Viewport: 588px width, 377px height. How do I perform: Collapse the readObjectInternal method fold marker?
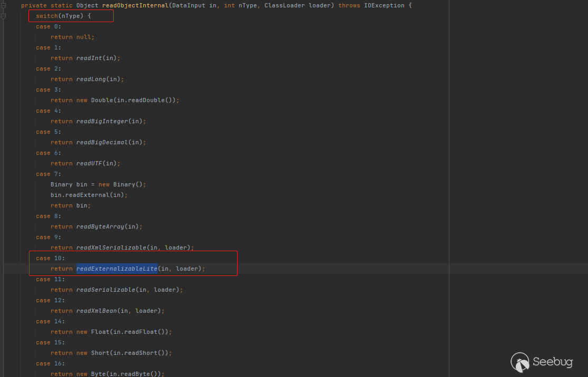pyautogui.click(x=4, y=5)
